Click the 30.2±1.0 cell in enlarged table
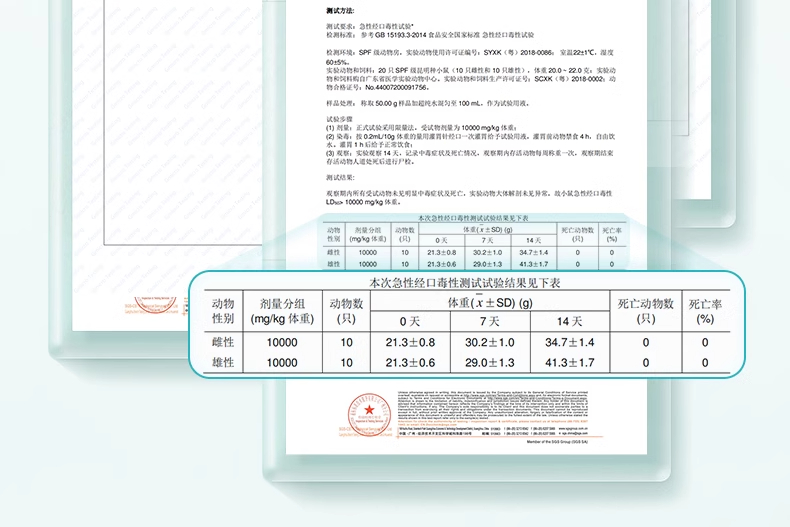The width and height of the screenshot is (790, 527). point(489,342)
